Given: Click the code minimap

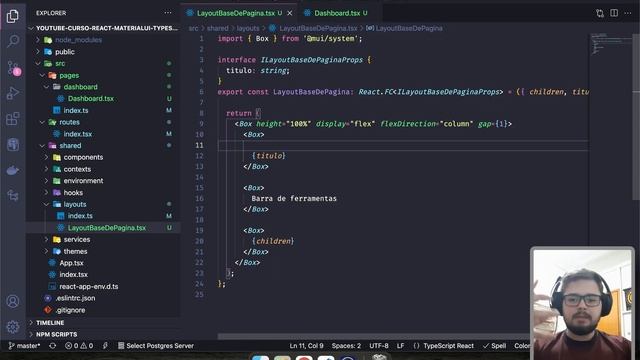Looking at the screenshot, I should 610,45.
